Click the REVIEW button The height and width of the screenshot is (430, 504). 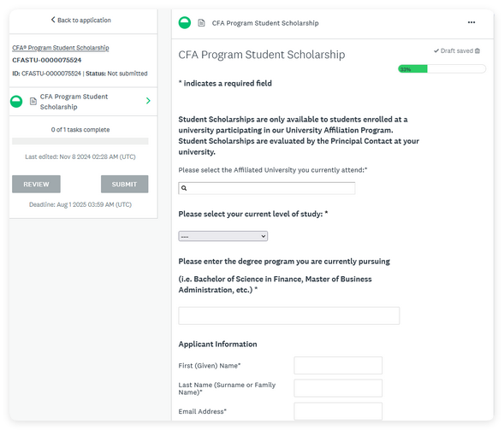point(36,184)
